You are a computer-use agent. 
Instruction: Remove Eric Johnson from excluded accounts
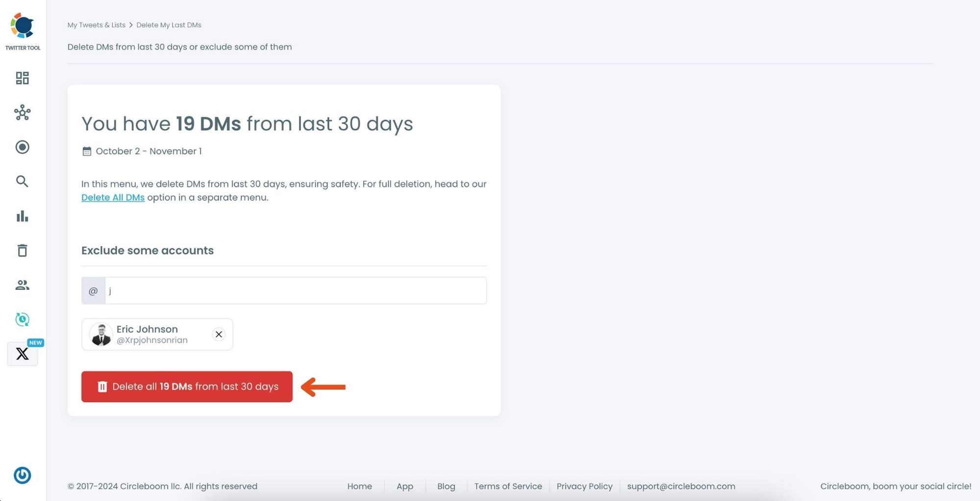click(219, 334)
